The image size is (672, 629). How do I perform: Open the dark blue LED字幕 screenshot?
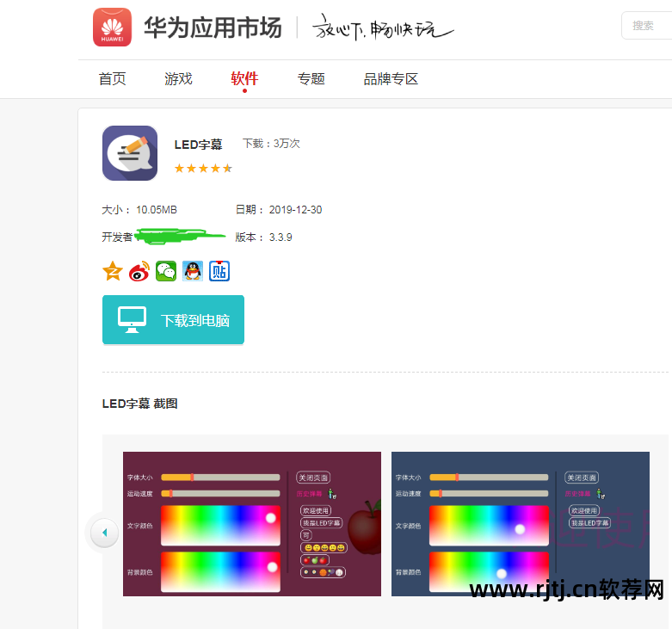[521, 524]
